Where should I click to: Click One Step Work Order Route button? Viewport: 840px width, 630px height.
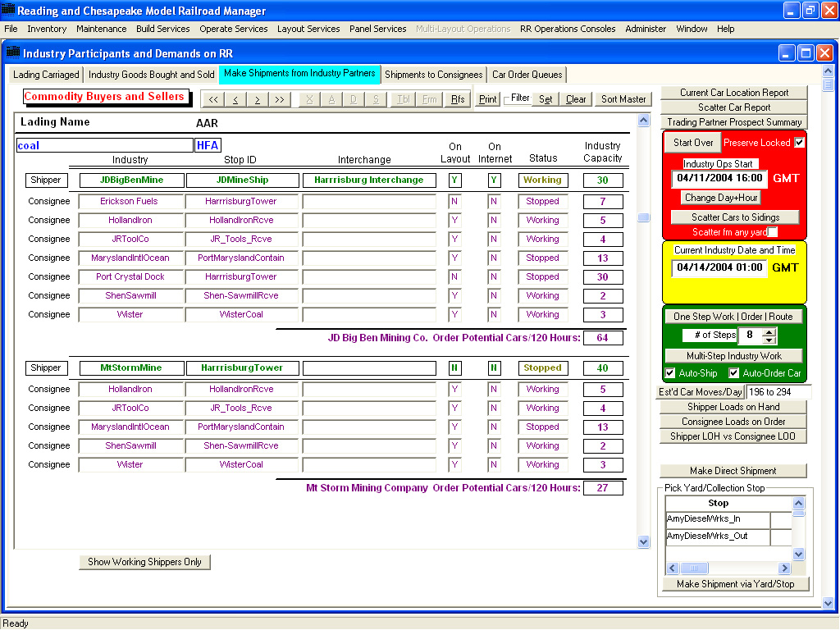tap(733, 317)
